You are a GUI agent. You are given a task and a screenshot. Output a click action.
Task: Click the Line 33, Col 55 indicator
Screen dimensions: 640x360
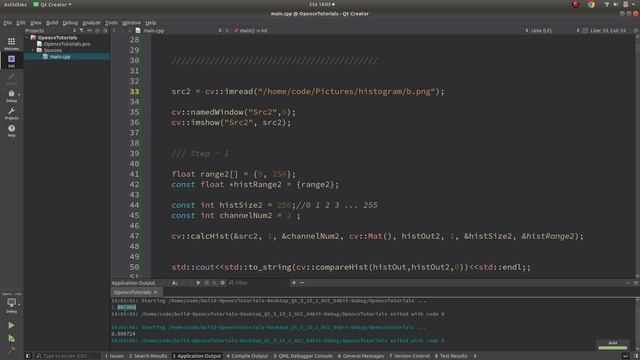click(x=607, y=31)
